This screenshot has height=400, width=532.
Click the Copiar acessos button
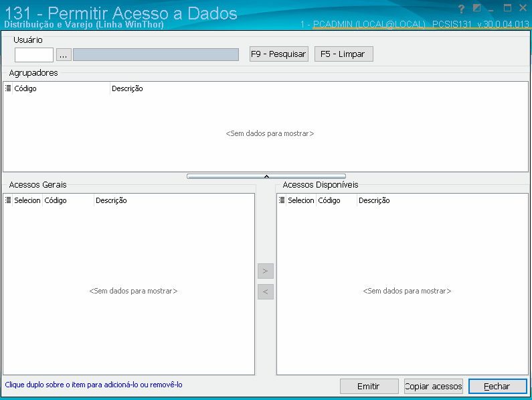pos(433,387)
